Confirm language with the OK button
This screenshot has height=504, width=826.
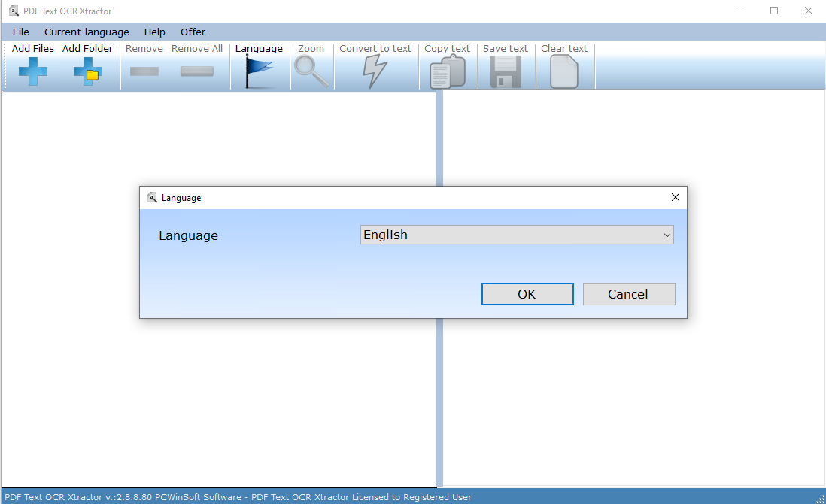527,294
